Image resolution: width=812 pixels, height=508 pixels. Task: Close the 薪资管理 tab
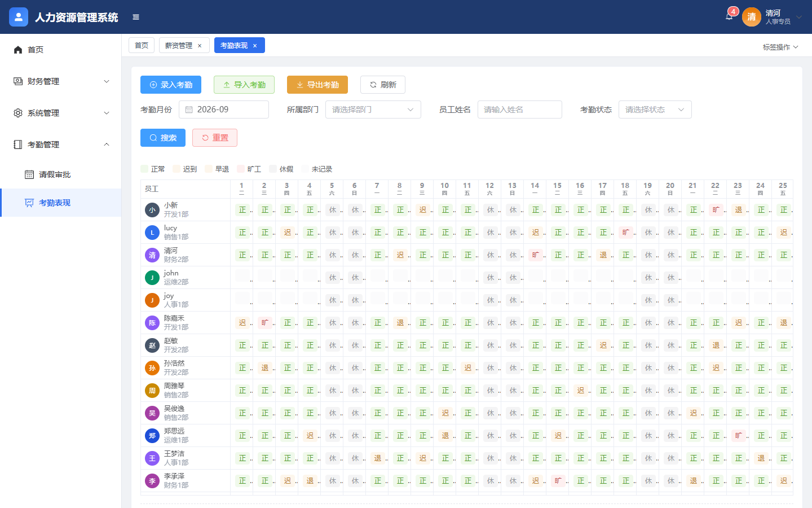coord(200,46)
